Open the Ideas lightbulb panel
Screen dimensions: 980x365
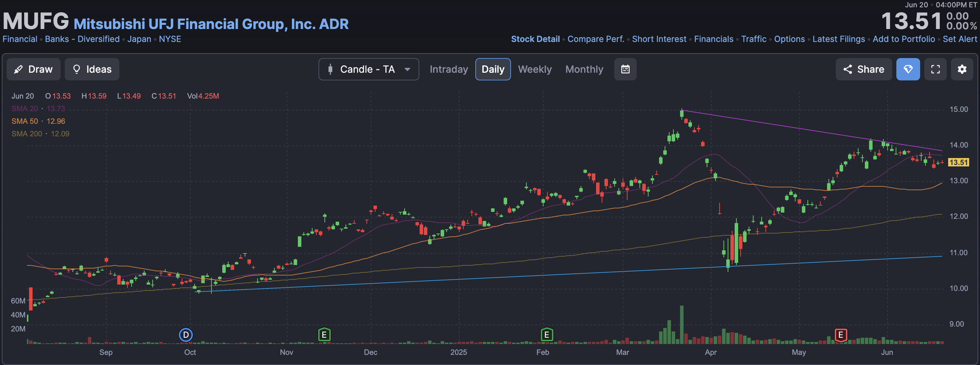click(x=92, y=69)
